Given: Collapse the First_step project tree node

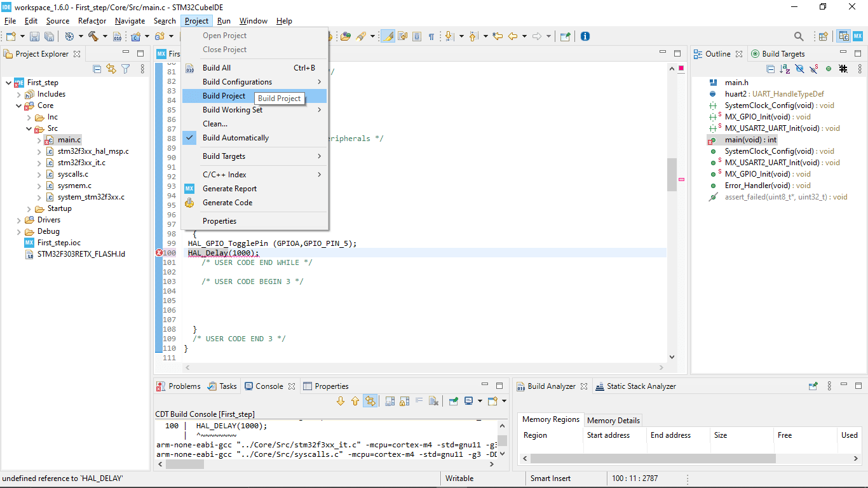Looking at the screenshot, I should pos(8,83).
